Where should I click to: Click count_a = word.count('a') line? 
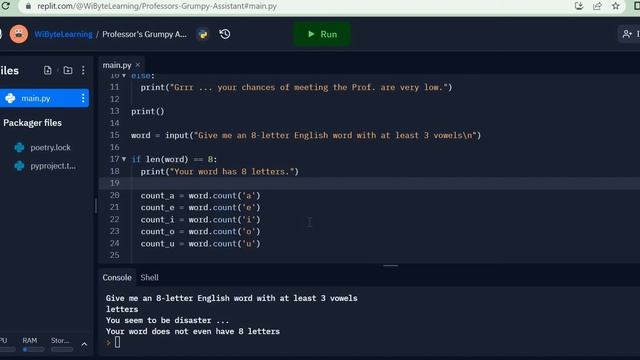click(x=200, y=196)
